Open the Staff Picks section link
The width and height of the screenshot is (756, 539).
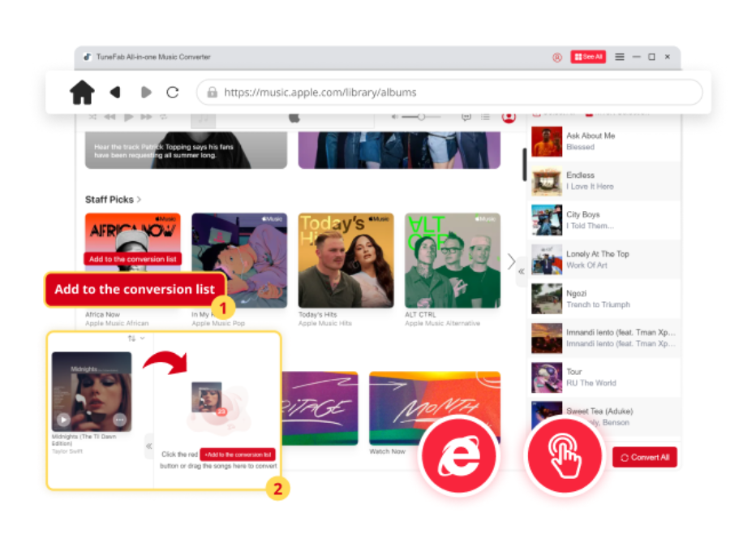pos(113,200)
